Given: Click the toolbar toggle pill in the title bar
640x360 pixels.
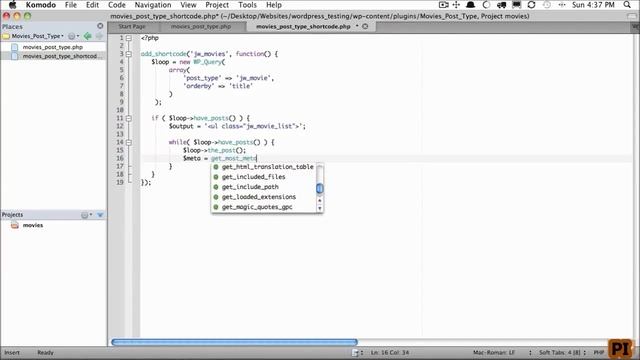Looking at the screenshot, I should pos(632,16).
